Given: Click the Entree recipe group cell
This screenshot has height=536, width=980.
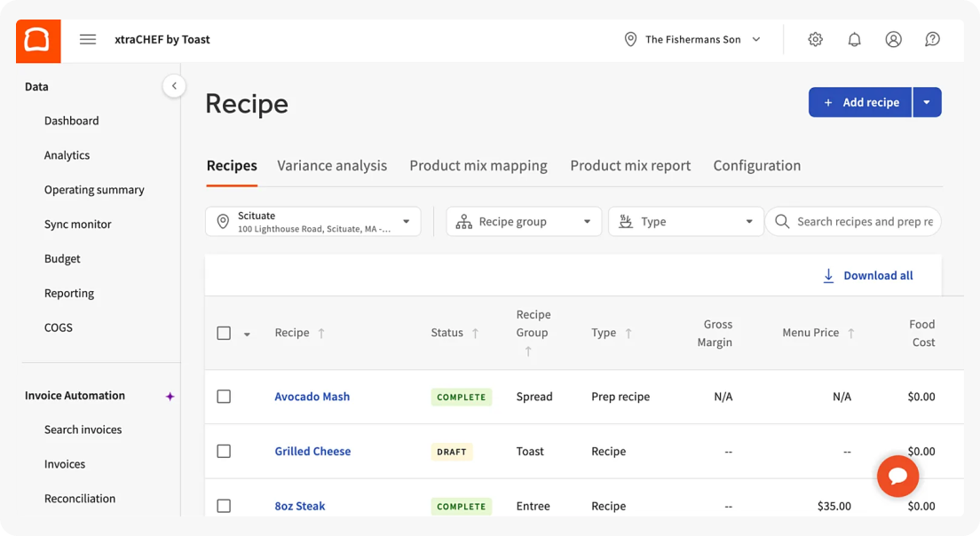Looking at the screenshot, I should (x=533, y=506).
